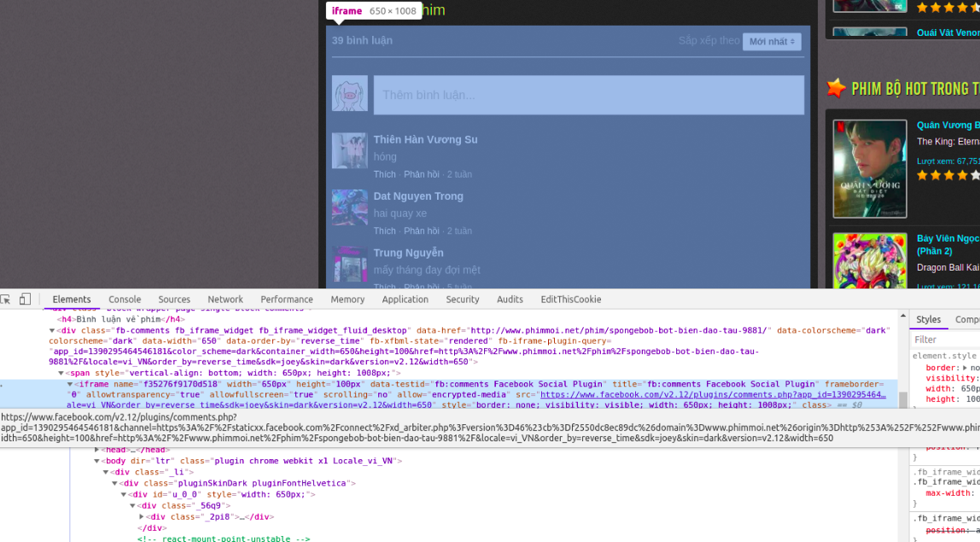
Task: Expand the div class '_2pi8' node
Action: (x=141, y=517)
